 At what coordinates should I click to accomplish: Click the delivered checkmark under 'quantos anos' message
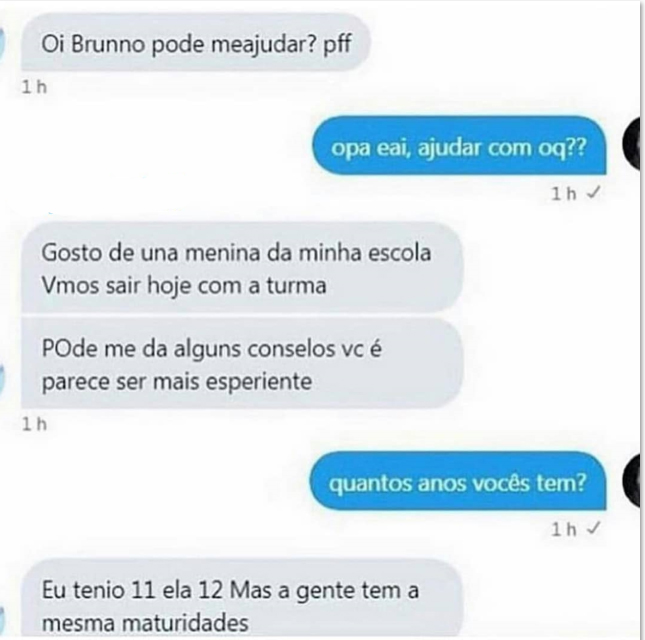click(594, 528)
